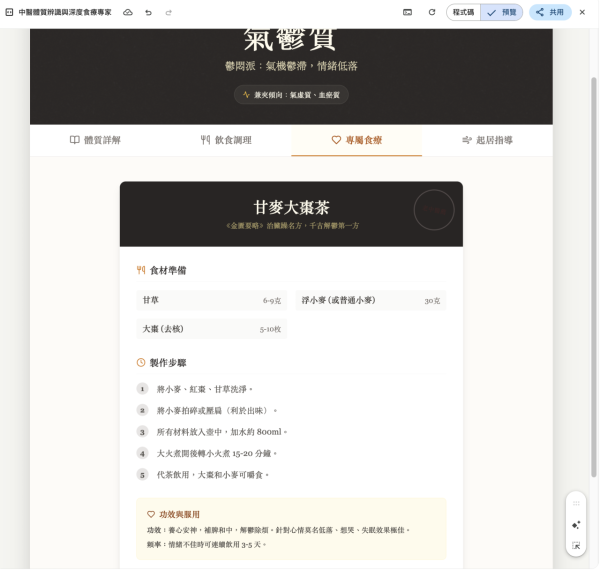This screenshot has height=570, width=600.
Task: Click the 甘麥大棗茶 recipe title
Action: point(291,207)
